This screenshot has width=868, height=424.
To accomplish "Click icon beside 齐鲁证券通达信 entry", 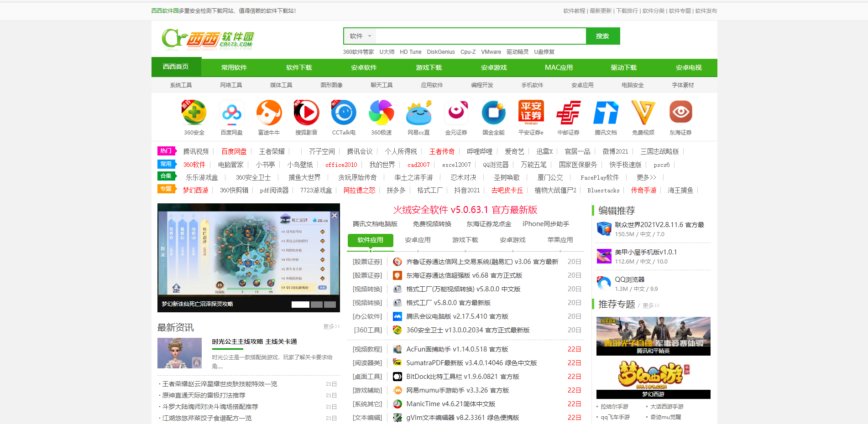I will click(397, 262).
